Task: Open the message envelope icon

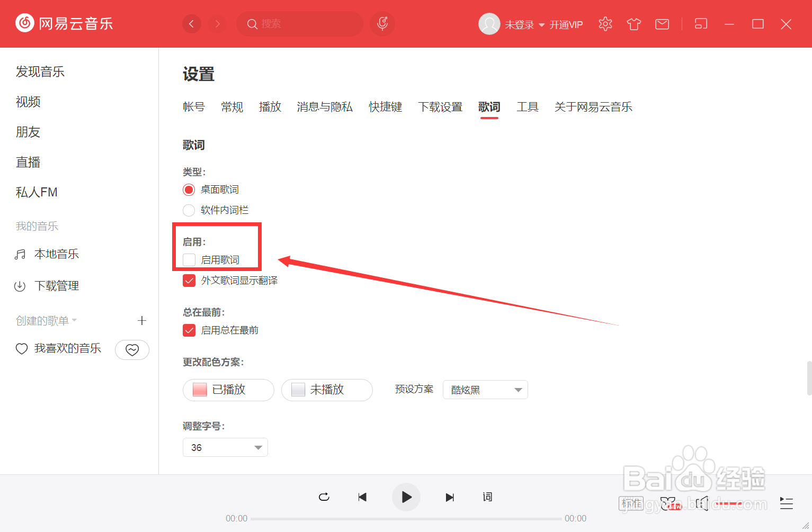Action: pos(662,24)
